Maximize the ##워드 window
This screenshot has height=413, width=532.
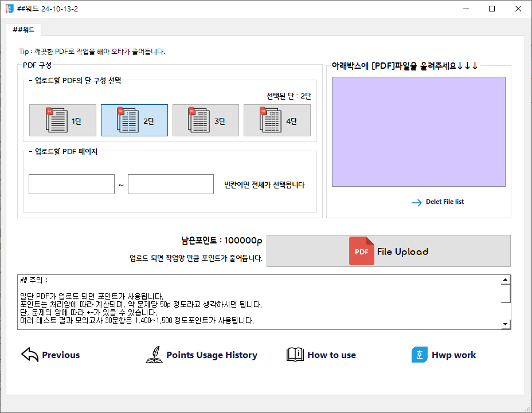pyautogui.click(x=492, y=9)
